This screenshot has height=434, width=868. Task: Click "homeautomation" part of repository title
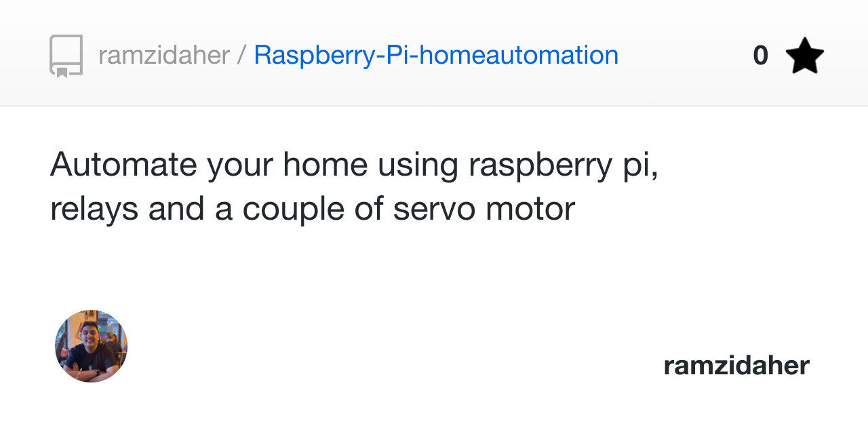tap(519, 55)
